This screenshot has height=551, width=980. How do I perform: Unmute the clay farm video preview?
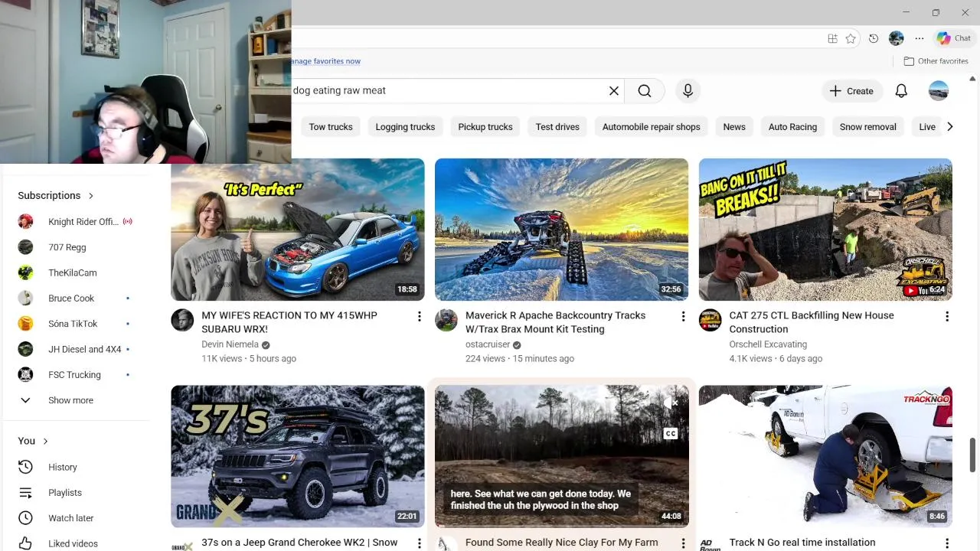tap(671, 403)
